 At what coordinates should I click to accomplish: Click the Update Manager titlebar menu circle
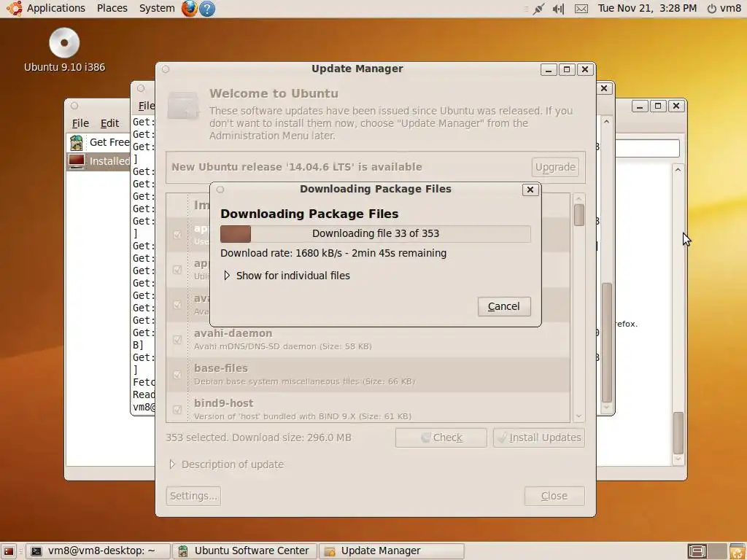pos(166,69)
